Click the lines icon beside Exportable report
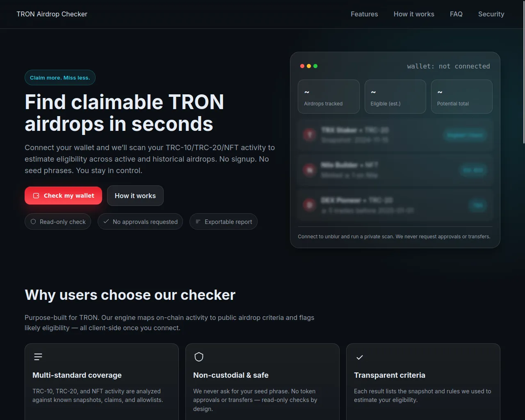This screenshot has height=420, width=525. (x=198, y=221)
